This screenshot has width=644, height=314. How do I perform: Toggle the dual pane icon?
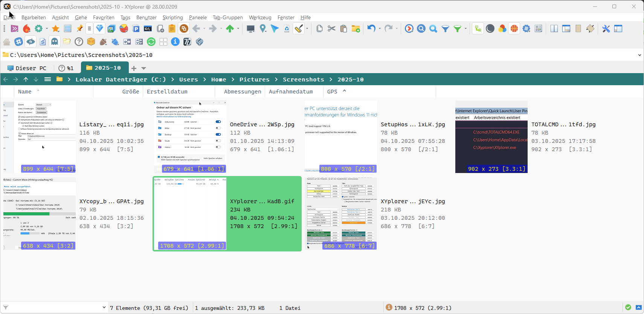click(554, 29)
